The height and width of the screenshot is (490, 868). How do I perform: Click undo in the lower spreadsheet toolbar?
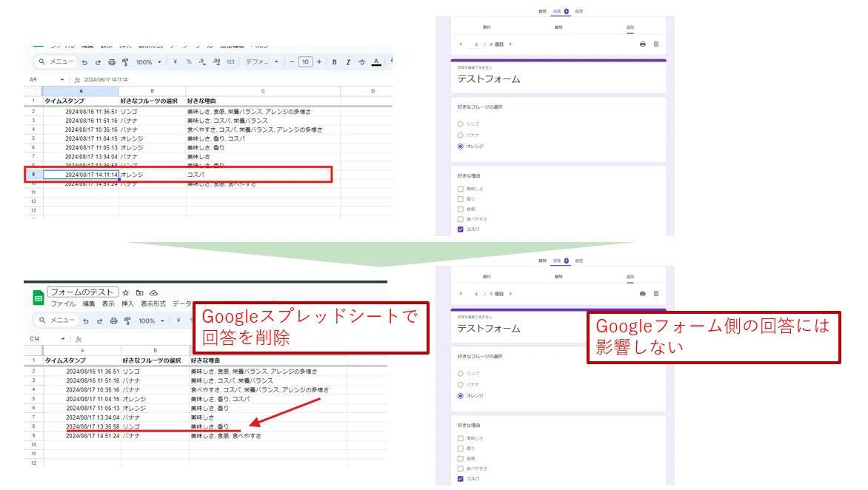pyautogui.click(x=86, y=320)
